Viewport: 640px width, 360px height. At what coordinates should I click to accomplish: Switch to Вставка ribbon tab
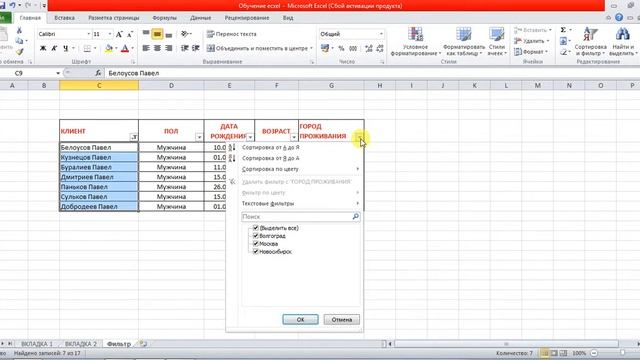pyautogui.click(x=64, y=18)
